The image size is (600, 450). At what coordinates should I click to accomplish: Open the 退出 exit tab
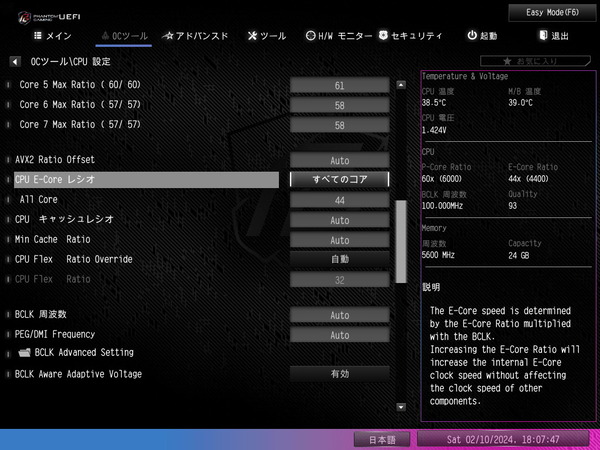click(553, 36)
